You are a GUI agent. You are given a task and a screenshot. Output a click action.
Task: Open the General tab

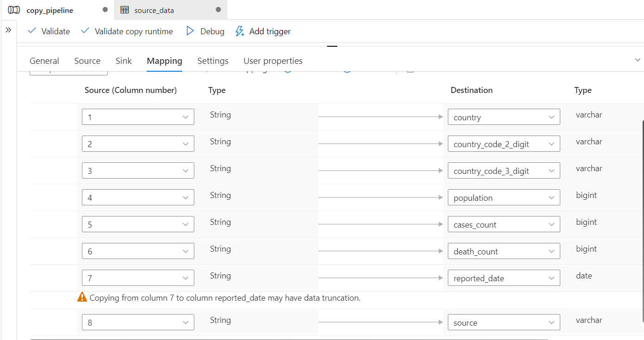pyautogui.click(x=44, y=61)
